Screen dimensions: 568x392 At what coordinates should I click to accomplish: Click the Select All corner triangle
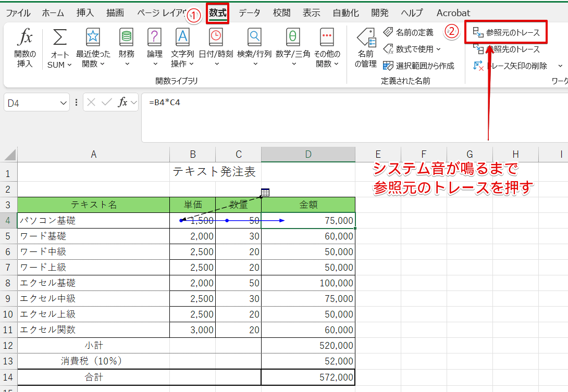click(x=10, y=155)
